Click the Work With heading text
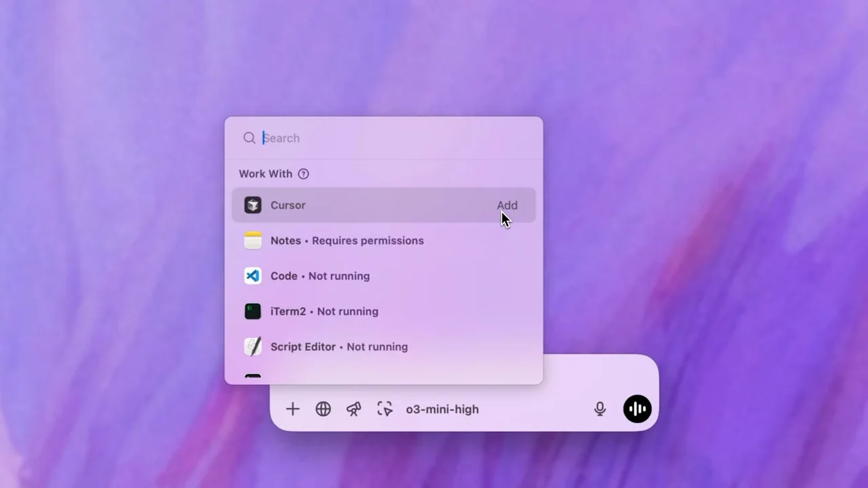The image size is (868, 488). [x=265, y=174]
